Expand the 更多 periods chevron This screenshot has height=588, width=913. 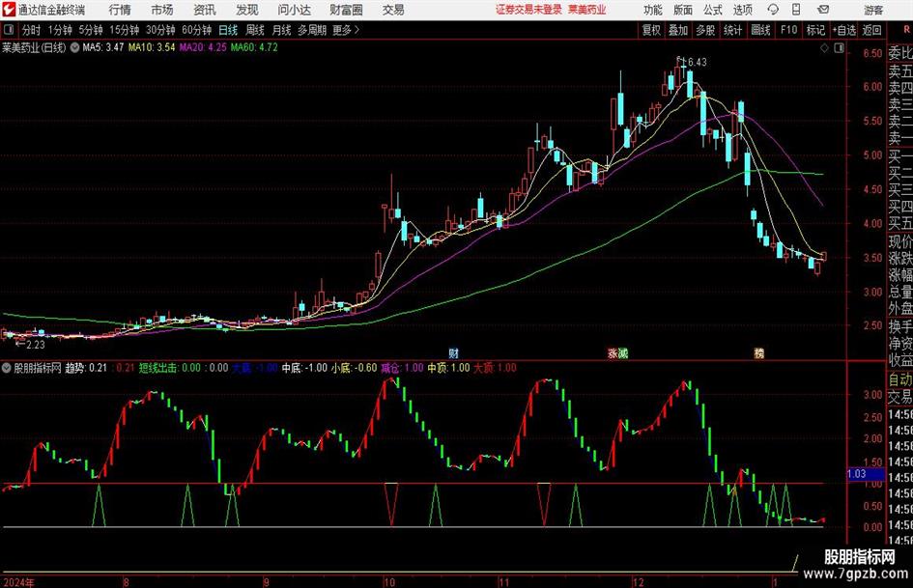click(x=347, y=30)
